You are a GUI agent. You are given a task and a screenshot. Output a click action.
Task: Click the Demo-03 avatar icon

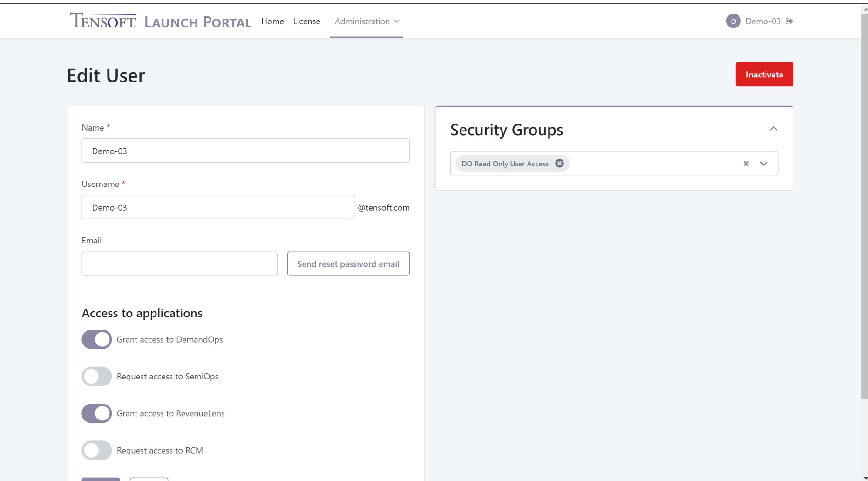732,21
